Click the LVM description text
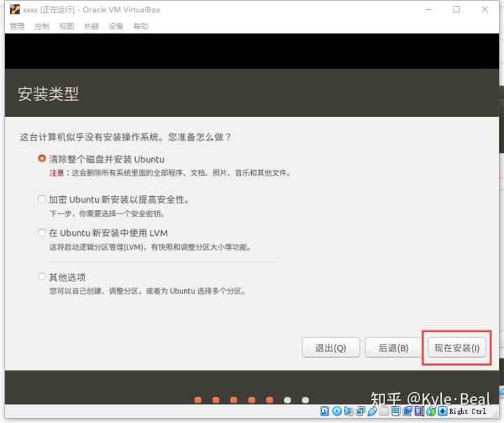 click(150, 247)
